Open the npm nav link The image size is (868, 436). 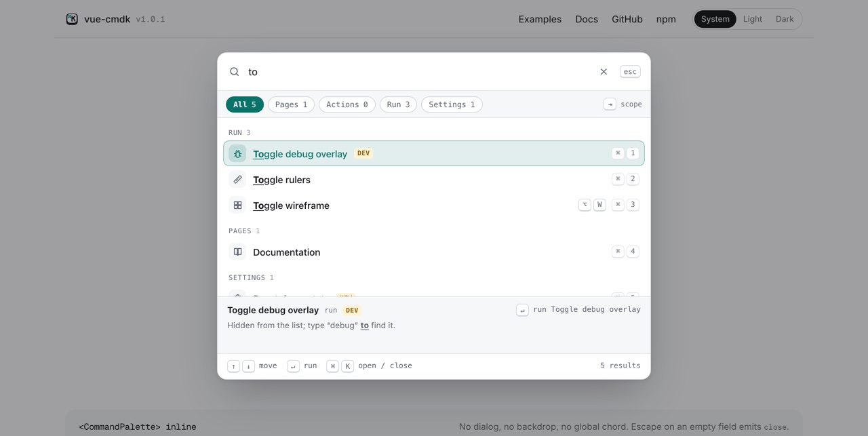pyautogui.click(x=666, y=19)
